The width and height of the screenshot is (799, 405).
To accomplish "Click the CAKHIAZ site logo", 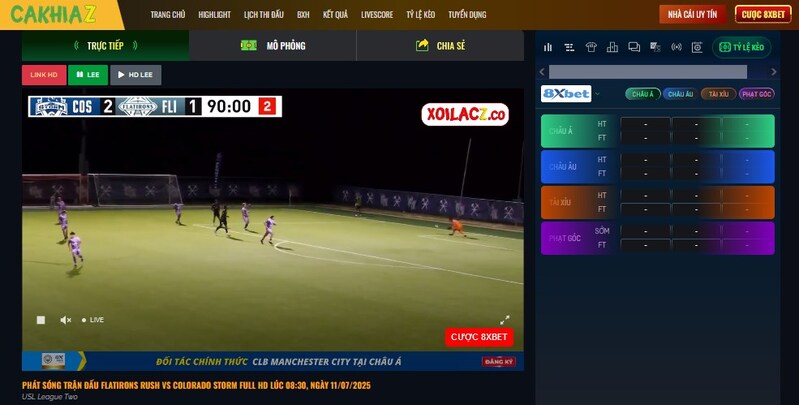I will click(x=53, y=14).
